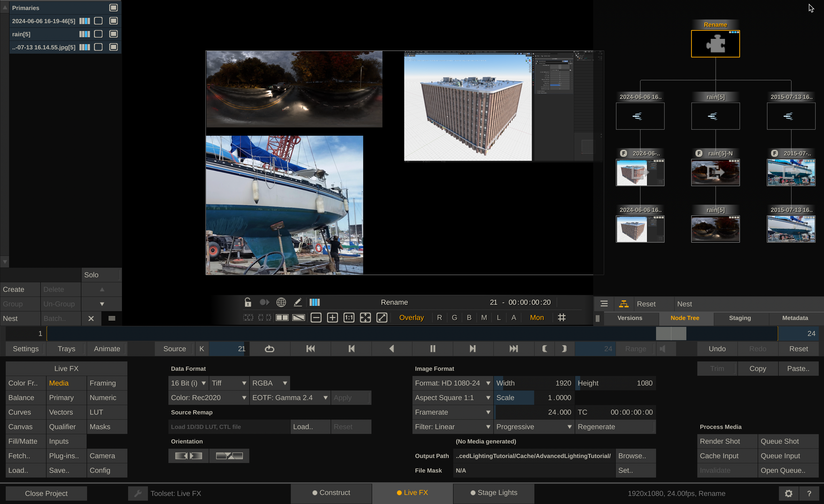
Task: Click the globe icon in viewer toolbar
Action: [281, 303]
